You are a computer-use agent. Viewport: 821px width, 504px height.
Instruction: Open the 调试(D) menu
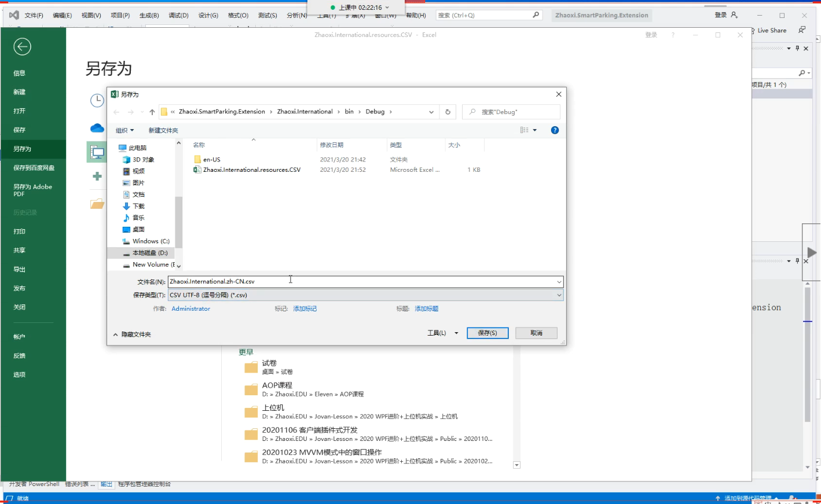coord(178,16)
